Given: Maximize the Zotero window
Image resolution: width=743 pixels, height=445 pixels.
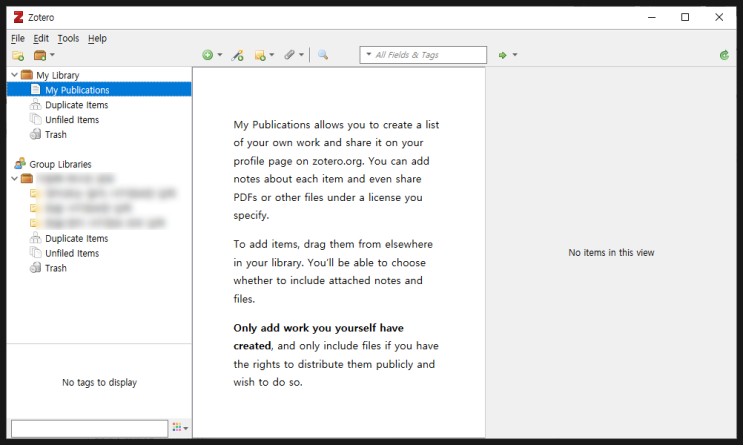Looking at the screenshot, I should click(685, 18).
